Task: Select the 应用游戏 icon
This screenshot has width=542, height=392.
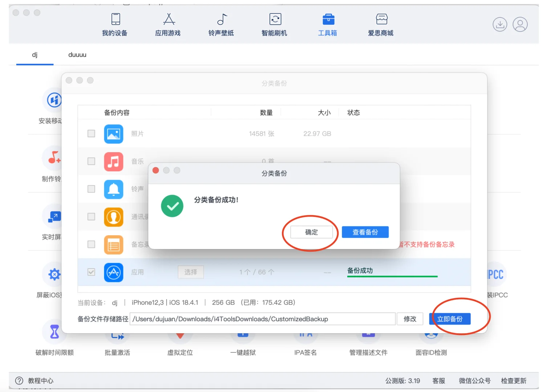Action: pos(168,24)
